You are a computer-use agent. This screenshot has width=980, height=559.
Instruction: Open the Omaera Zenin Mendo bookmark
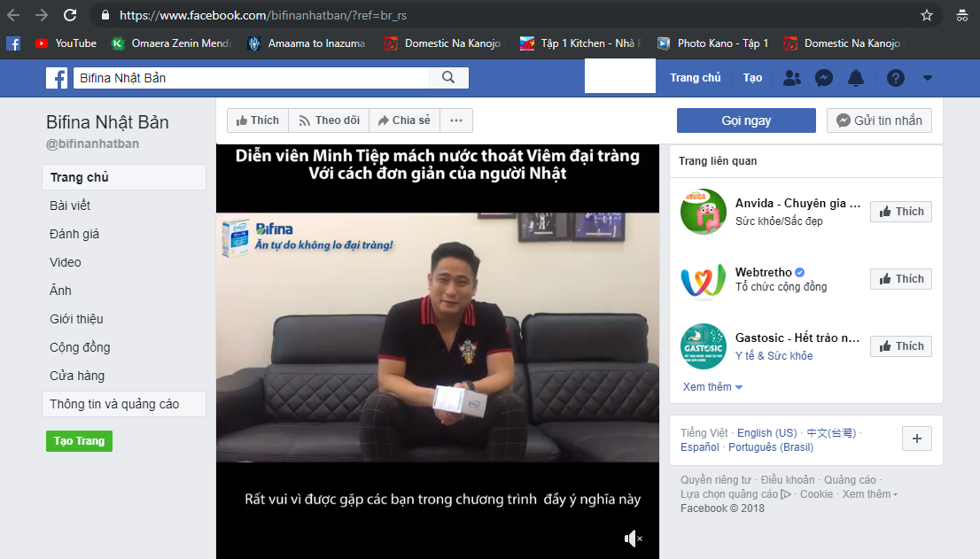point(171,43)
